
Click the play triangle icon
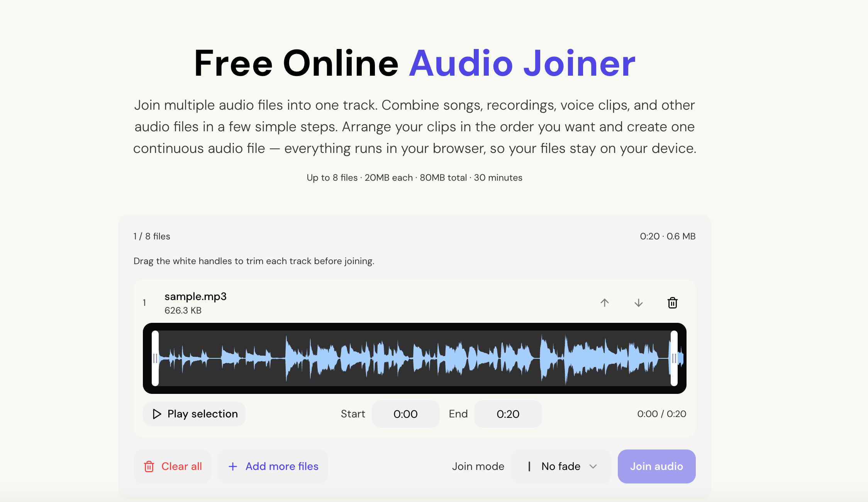[157, 414]
